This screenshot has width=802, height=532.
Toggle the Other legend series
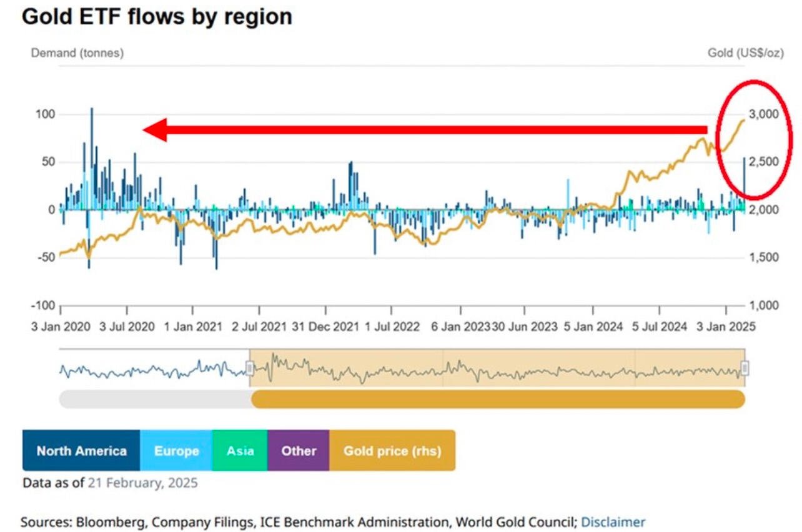[299, 450]
